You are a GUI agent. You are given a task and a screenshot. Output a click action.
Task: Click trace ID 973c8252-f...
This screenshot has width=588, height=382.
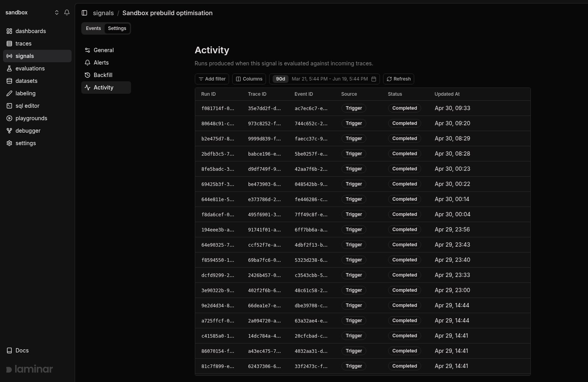264,124
